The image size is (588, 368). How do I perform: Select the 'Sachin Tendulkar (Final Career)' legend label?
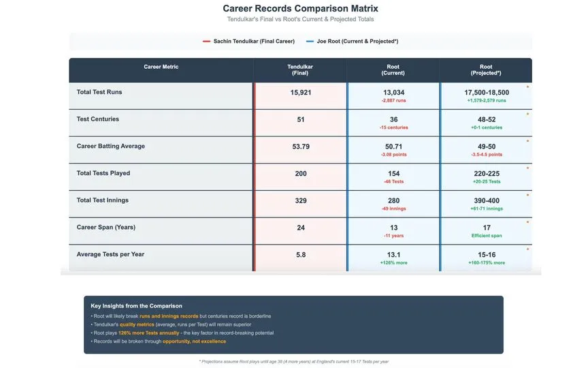(x=254, y=42)
